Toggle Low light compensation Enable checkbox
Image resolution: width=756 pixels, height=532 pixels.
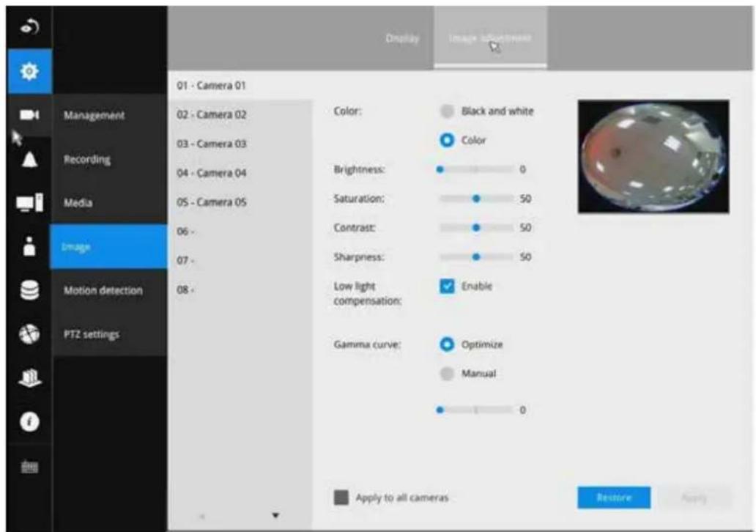pos(447,286)
